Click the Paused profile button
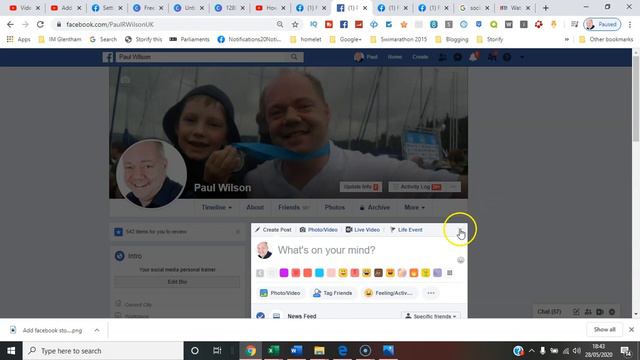This screenshot has width=640, height=360. [602, 24]
